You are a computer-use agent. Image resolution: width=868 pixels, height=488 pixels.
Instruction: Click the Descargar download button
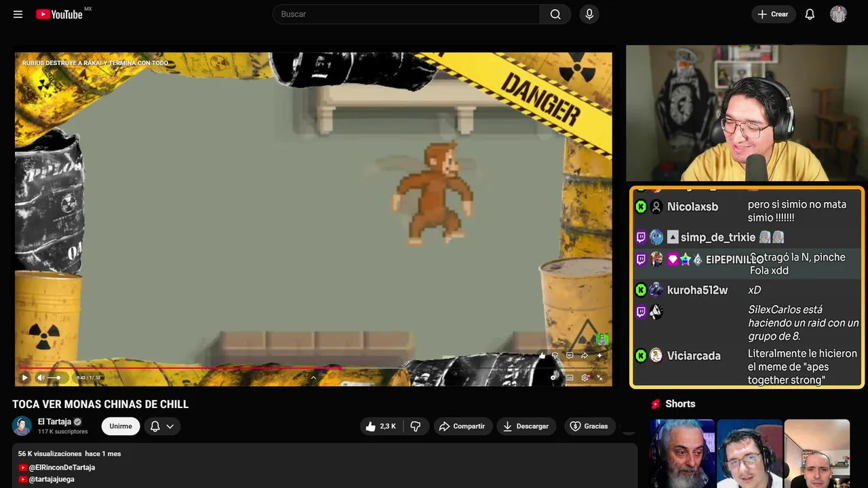(x=526, y=426)
